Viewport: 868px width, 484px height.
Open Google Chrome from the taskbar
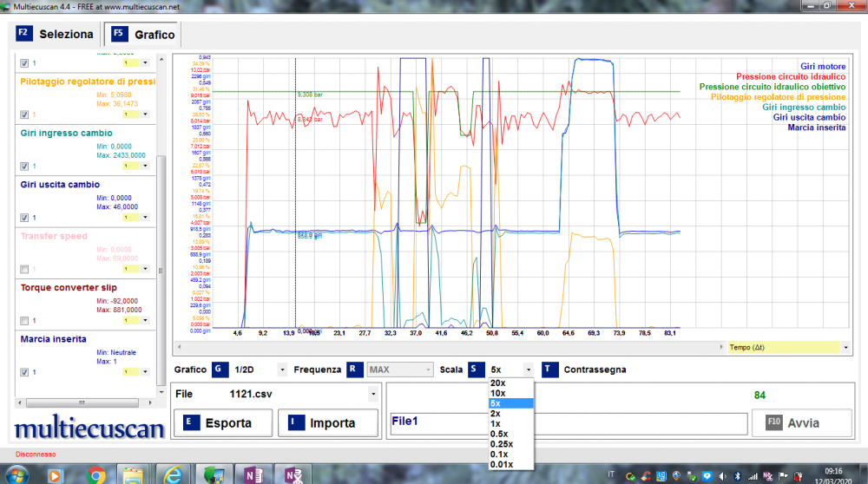[x=95, y=474]
